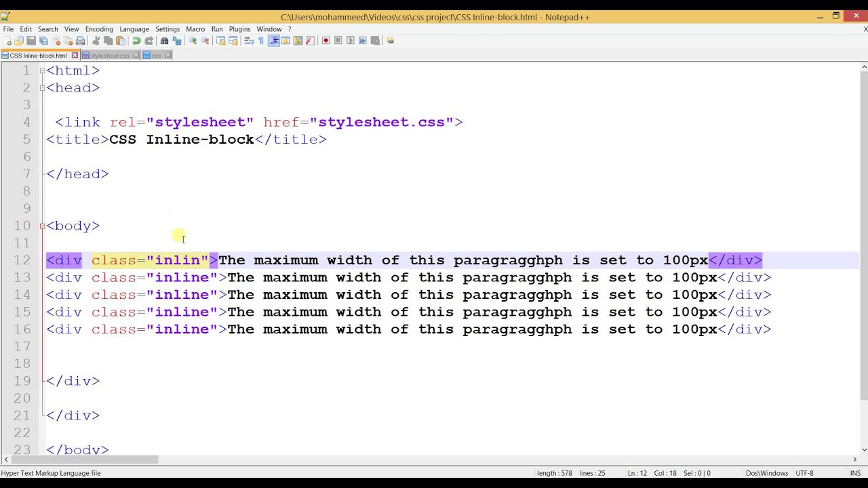The image size is (868, 488).
Task: Toggle the highlighted indent guide icon
Action: [274, 41]
